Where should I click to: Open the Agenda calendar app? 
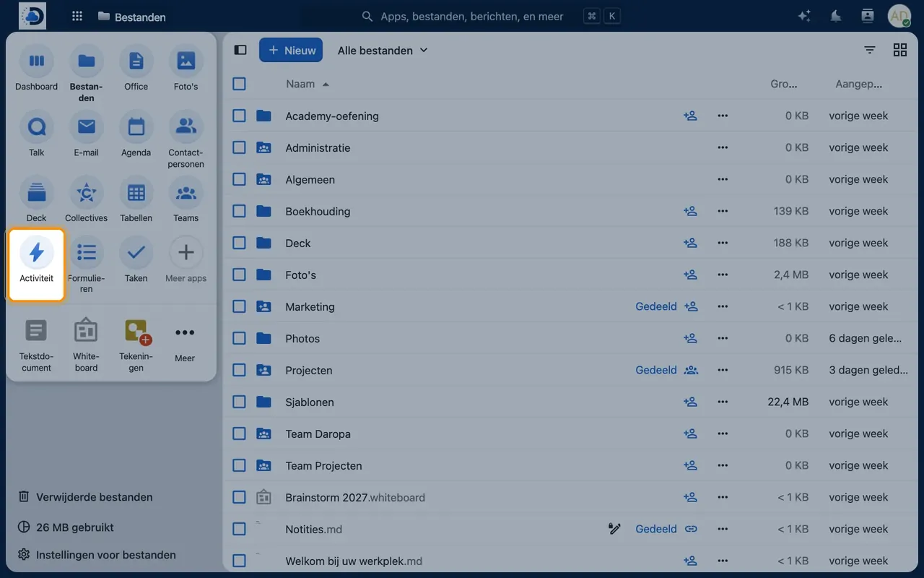136,134
